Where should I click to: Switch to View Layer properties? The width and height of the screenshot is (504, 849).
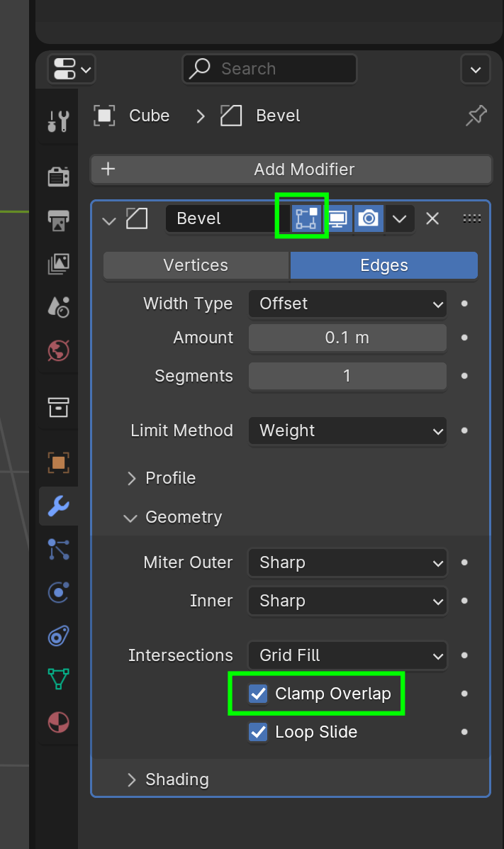(x=58, y=263)
